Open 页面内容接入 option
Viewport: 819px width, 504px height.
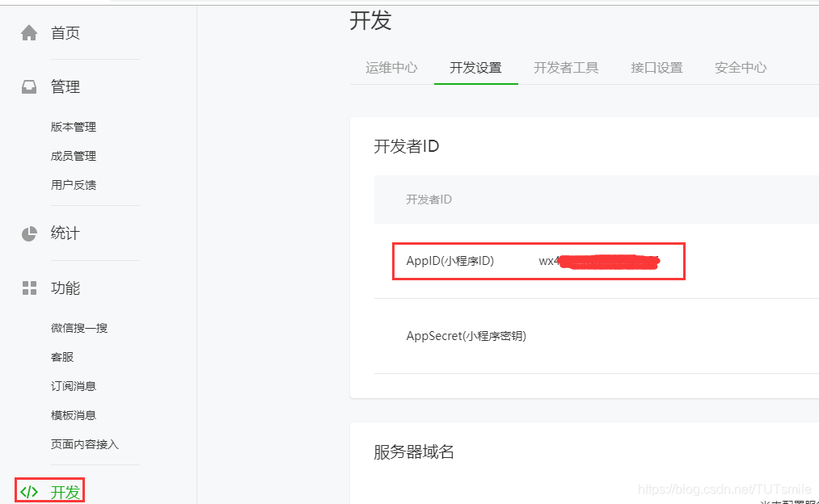84,443
